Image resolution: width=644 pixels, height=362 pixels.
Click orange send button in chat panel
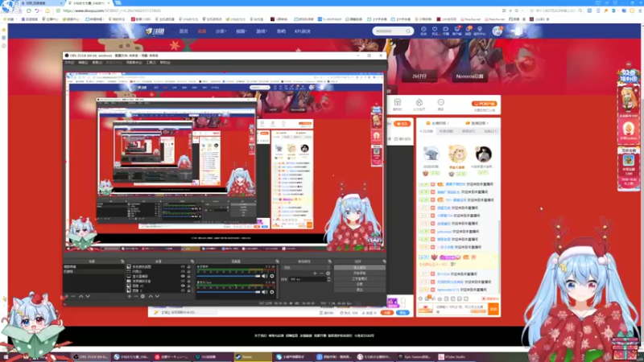coord(493,309)
